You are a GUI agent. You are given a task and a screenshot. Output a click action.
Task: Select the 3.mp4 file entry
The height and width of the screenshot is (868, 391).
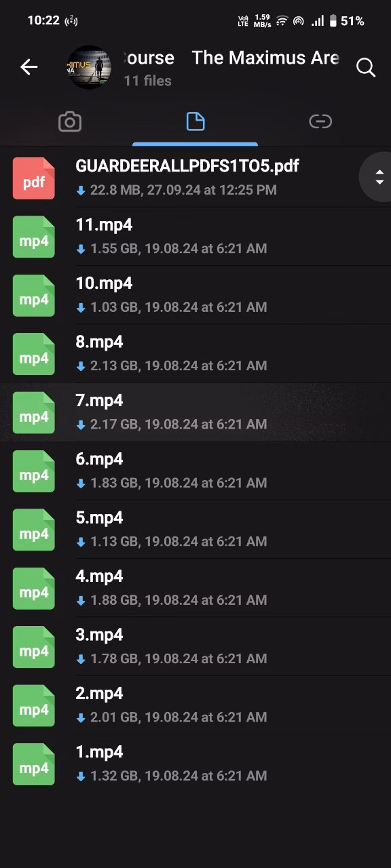[195, 646]
